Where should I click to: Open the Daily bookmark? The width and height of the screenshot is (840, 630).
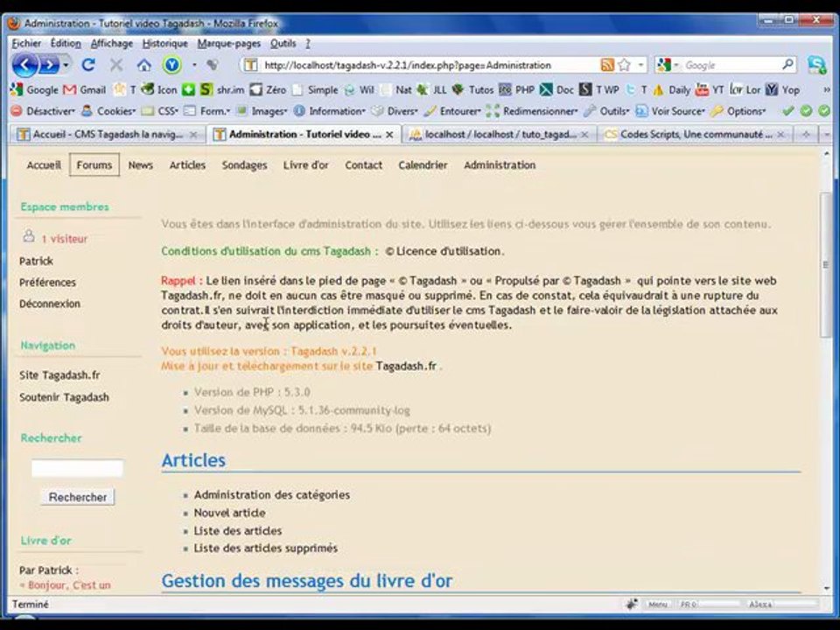[671, 89]
